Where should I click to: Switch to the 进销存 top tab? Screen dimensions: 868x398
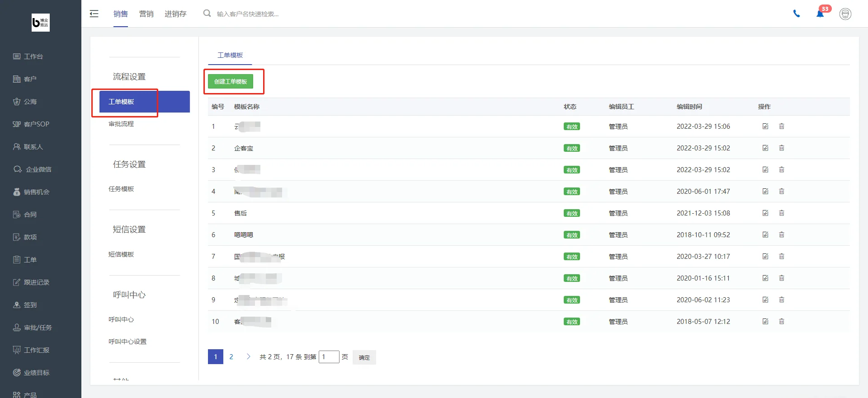pyautogui.click(x=175, y=14)
